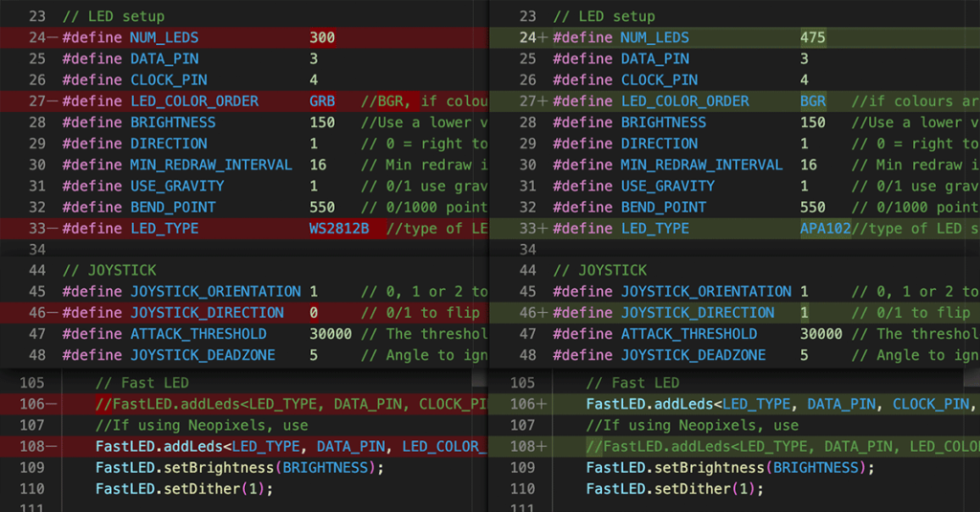Click the GRB color order value

click(x=323, y=101)
